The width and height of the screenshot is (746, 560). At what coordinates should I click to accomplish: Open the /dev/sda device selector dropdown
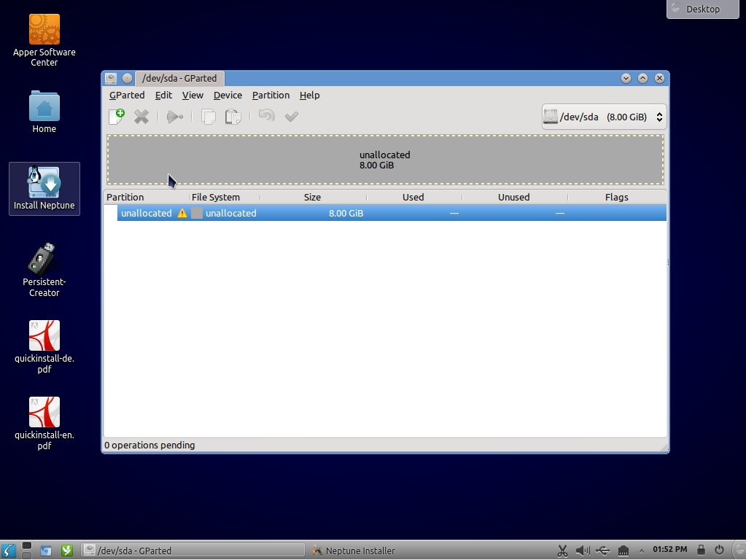(604, 117)
